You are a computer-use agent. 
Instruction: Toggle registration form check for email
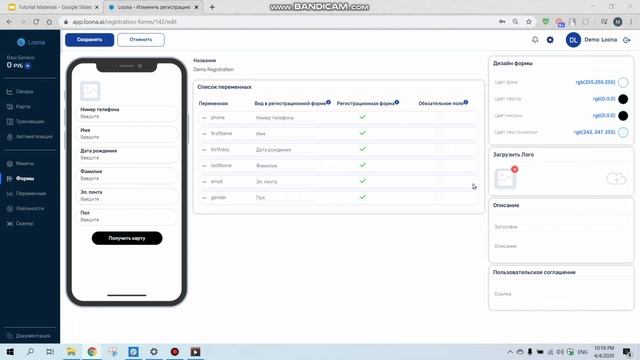pyautogui.click(x=362, y=181)
